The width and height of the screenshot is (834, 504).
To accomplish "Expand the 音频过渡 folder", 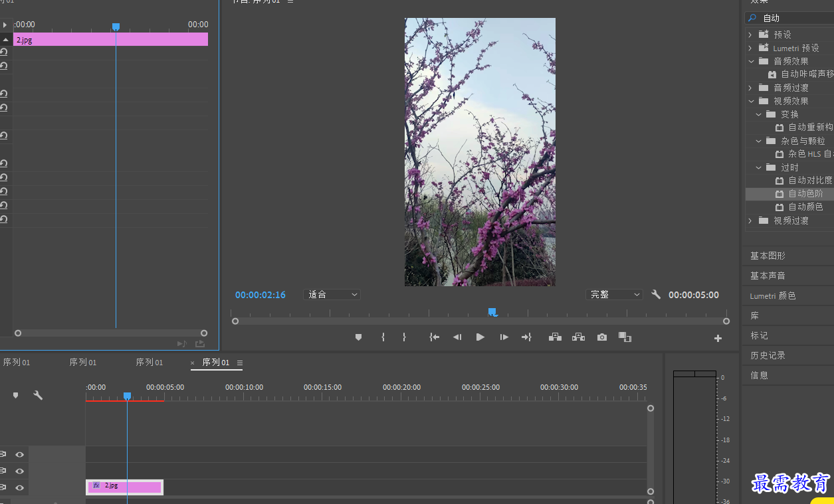I will tap(750, 88).
